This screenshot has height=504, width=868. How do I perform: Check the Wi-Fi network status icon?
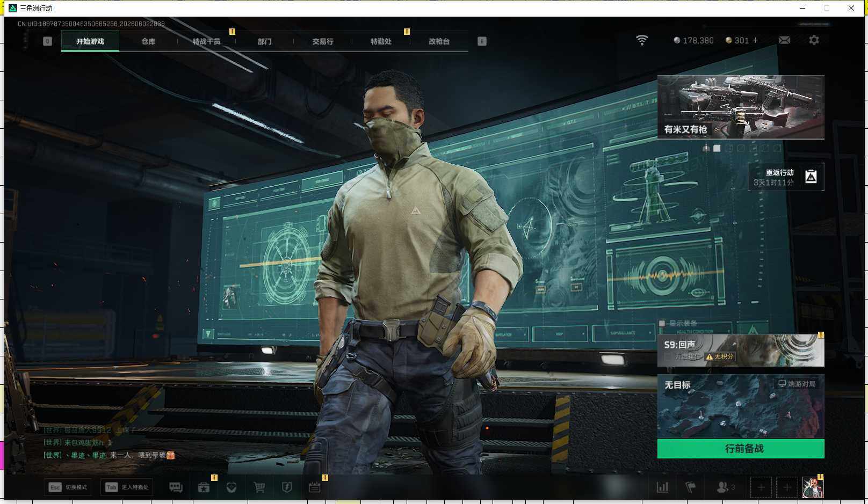pyautogui.click(x=642, y=40)
